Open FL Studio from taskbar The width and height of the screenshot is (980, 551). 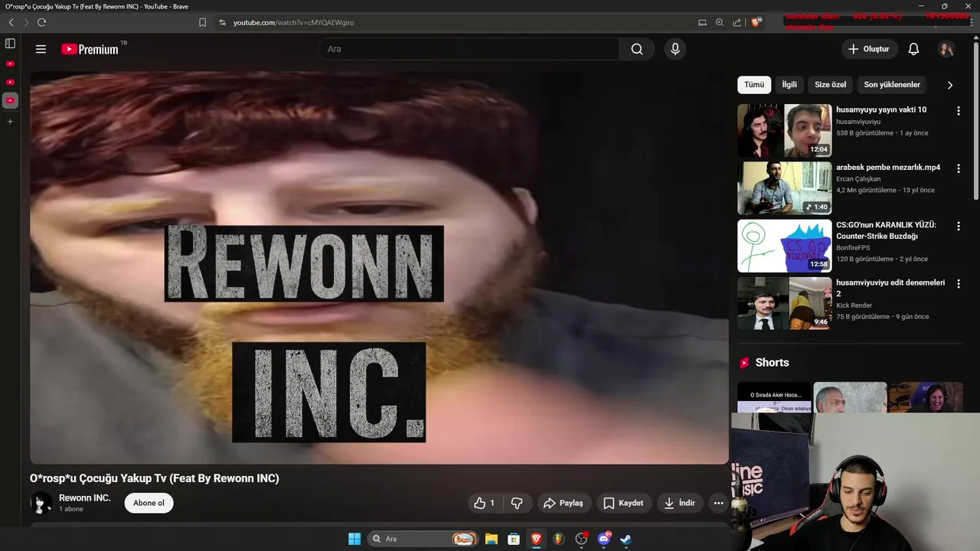(558, 539)
